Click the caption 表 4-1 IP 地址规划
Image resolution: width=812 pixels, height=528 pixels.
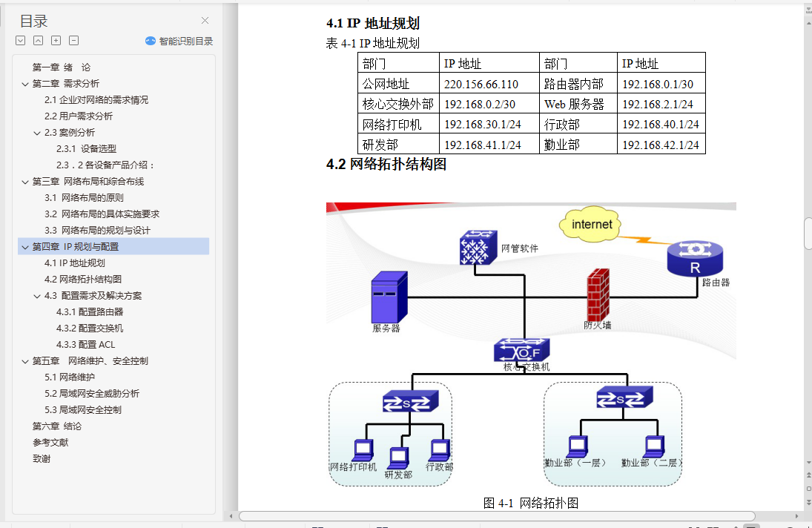pyautogui.click(x=372, y=44)
